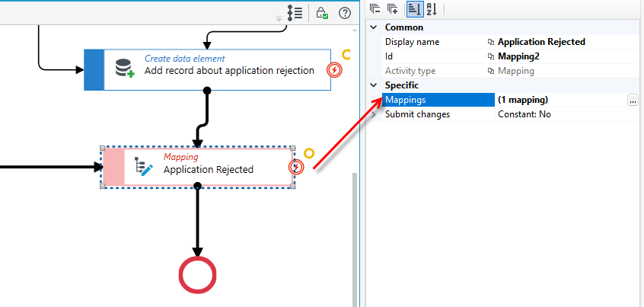This screenshot has height=307, width=644.
Task: Open Mappings editor ellipsis button
Action: 633,100
